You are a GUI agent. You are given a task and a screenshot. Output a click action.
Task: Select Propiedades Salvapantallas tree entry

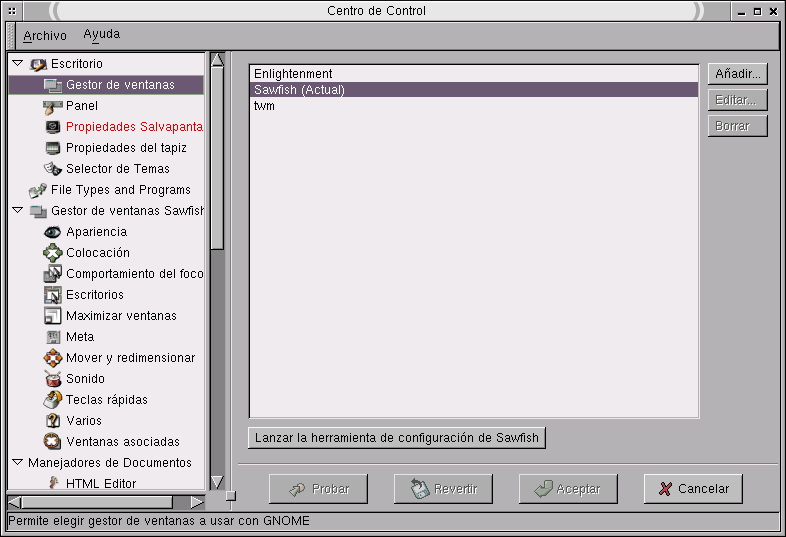134,127
